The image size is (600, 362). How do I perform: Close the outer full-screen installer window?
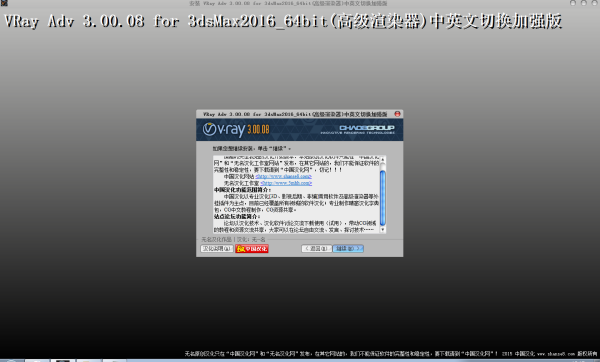click(x=594, y=3)
